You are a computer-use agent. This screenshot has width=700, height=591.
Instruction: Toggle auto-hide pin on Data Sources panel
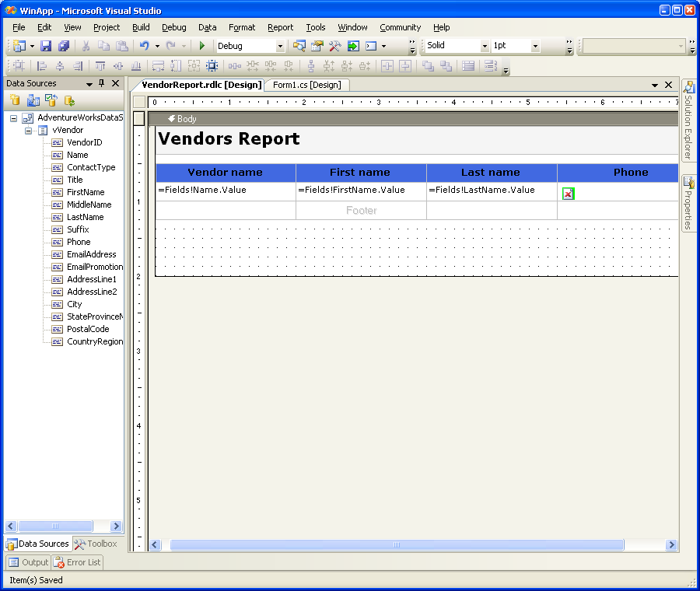coord(101,83)
